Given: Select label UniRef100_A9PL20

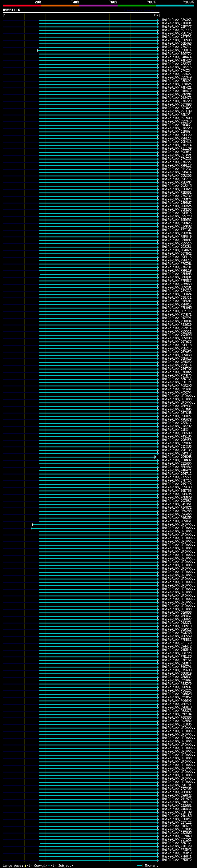Looking at the screenshot, I should pyautogui.click(x=177, y=135).
